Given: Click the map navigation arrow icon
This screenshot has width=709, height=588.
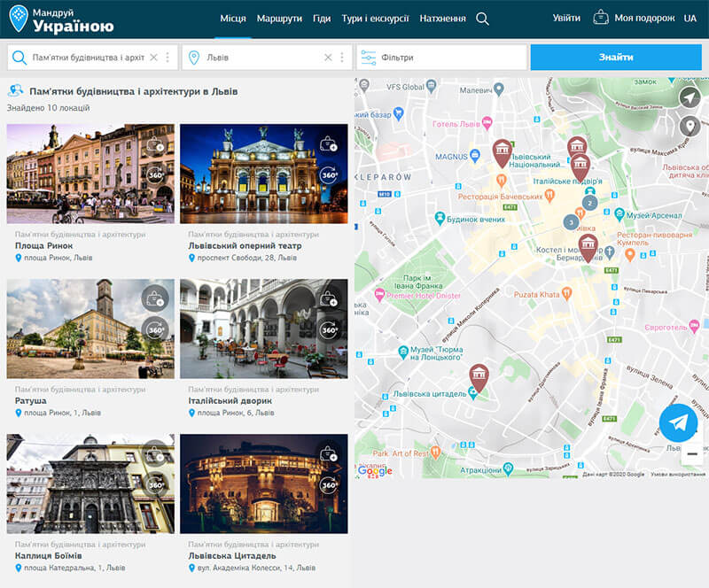Looking at the screenshot, I should coord(690,97).
